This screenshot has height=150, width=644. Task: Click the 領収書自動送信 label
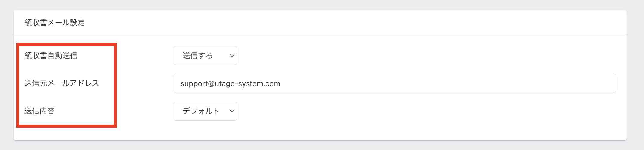click(51, 56)
